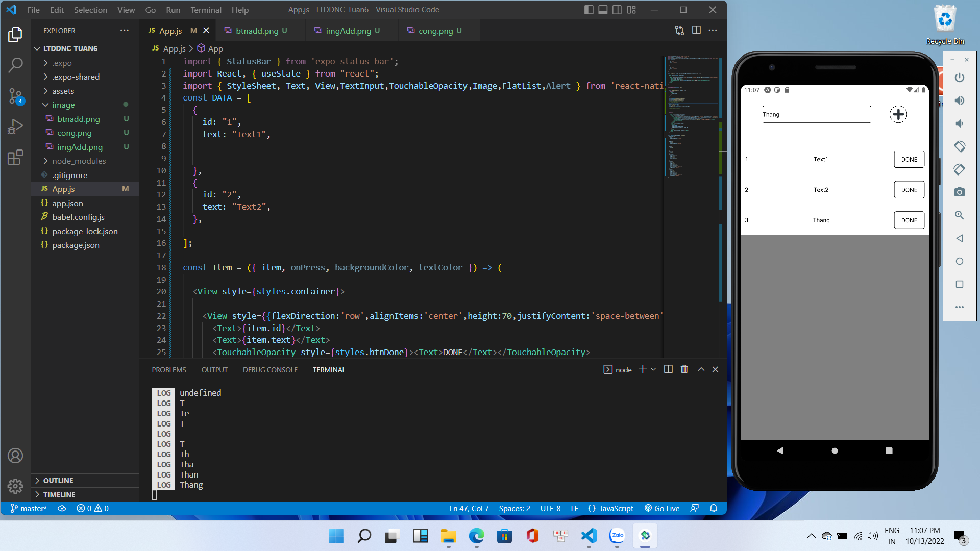Viewport: 980px width, 551px height.
Task: Kill terminal with trash icon
Action: (x=684, y=369)
